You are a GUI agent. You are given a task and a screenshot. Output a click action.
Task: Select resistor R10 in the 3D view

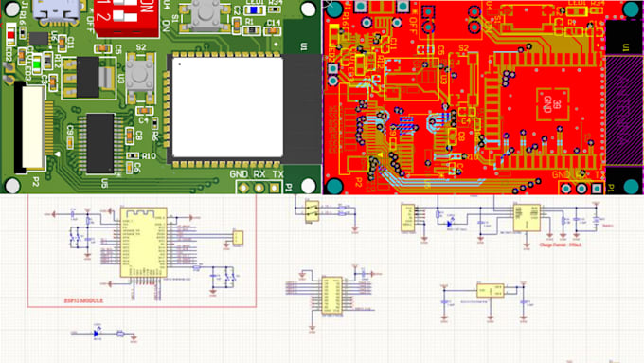click(x=133, y=155)
